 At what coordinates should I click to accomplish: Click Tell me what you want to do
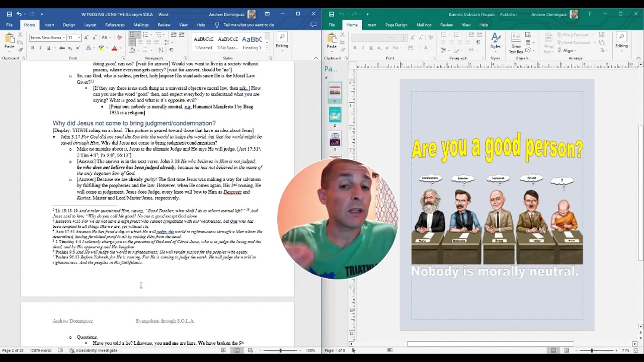coord(249,25)
